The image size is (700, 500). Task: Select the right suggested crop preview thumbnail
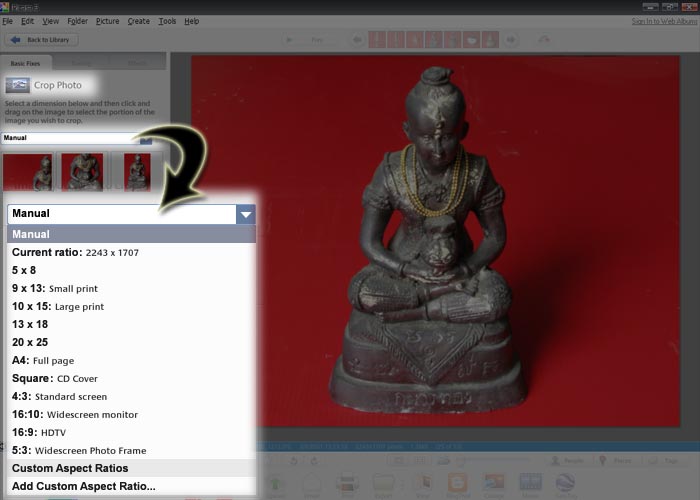(137, 172)
